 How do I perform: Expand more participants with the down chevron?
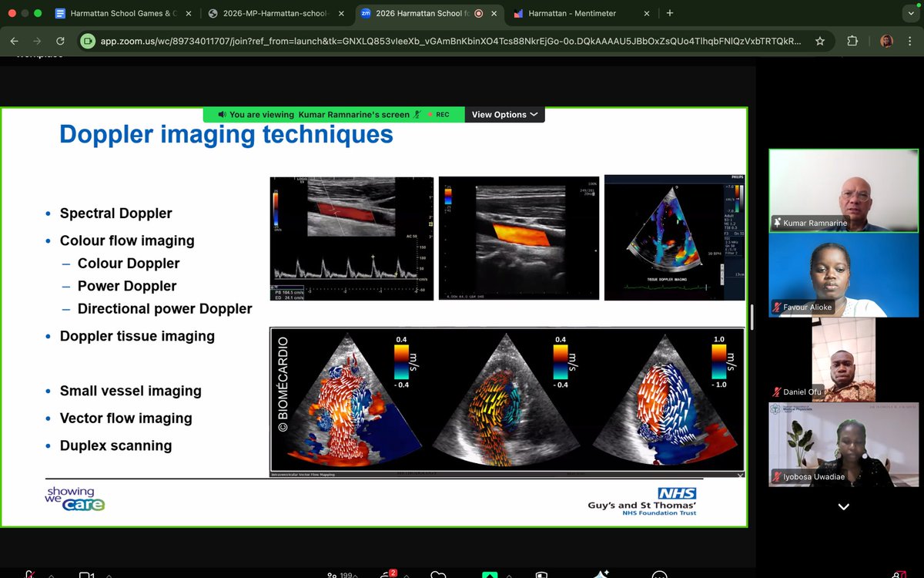[843, 506]
